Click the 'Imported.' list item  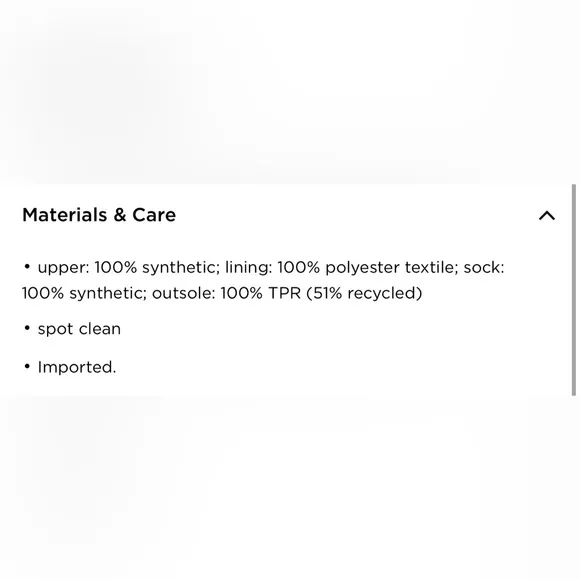click(77, 367)
